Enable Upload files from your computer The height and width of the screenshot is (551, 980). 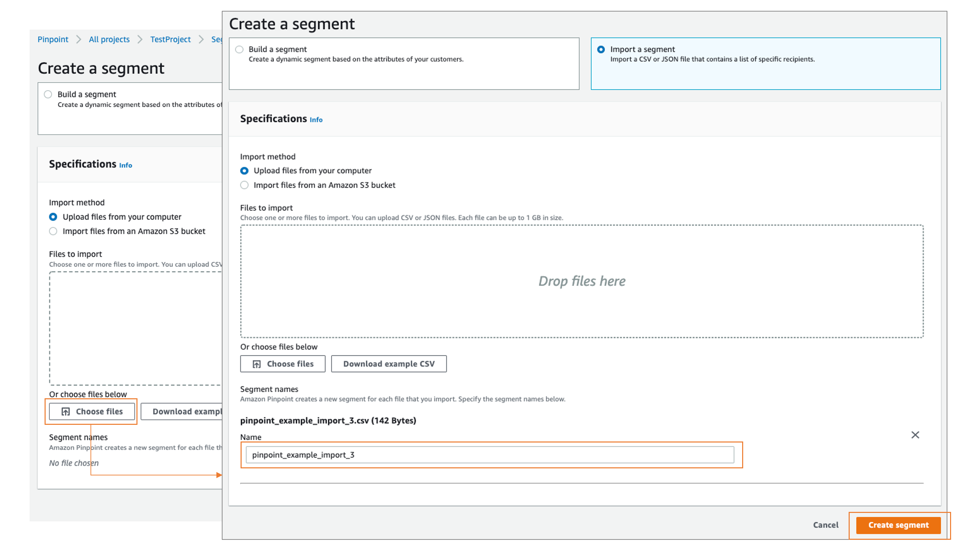[245, 171]
